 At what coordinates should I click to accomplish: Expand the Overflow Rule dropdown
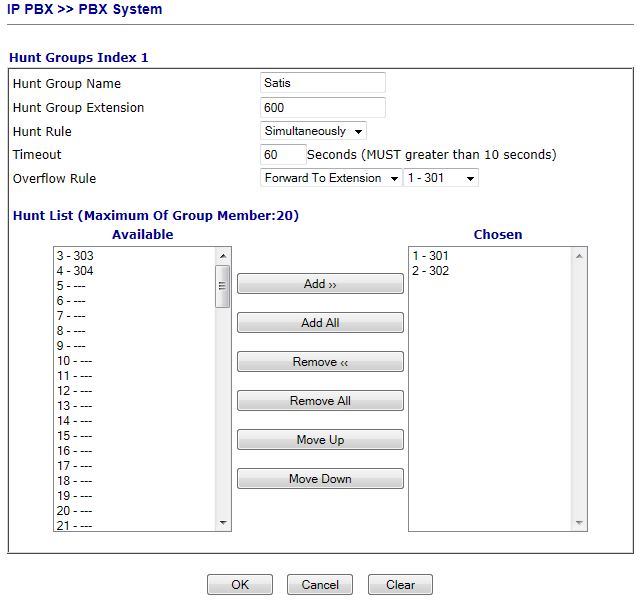tap(330, 178)
